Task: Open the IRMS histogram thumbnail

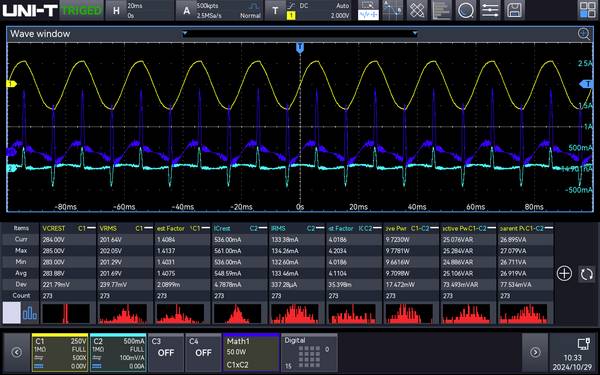Action: (x=295, y=313)
